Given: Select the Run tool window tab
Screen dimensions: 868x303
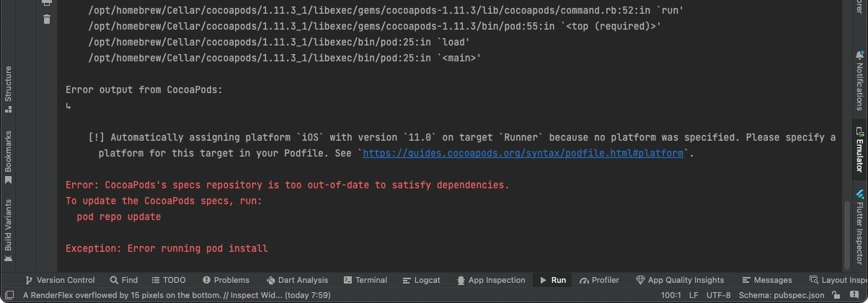Looking at the screenshot, I should (x=553, y=280).
